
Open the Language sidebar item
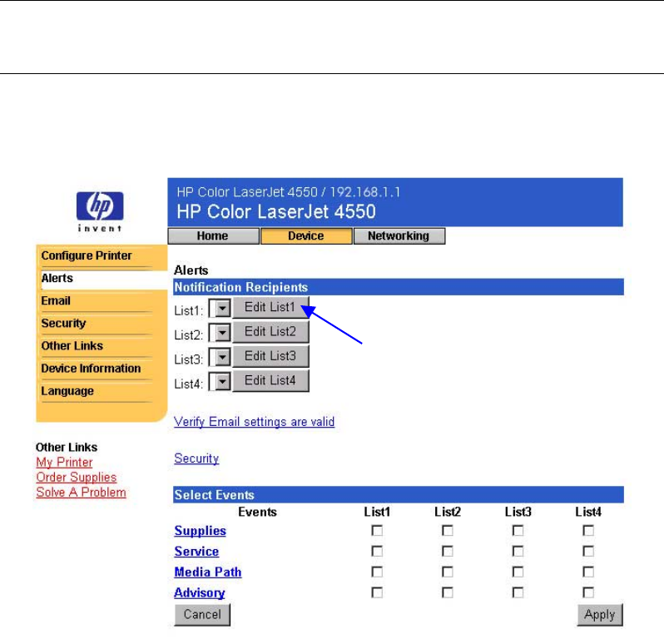[67, 391]
